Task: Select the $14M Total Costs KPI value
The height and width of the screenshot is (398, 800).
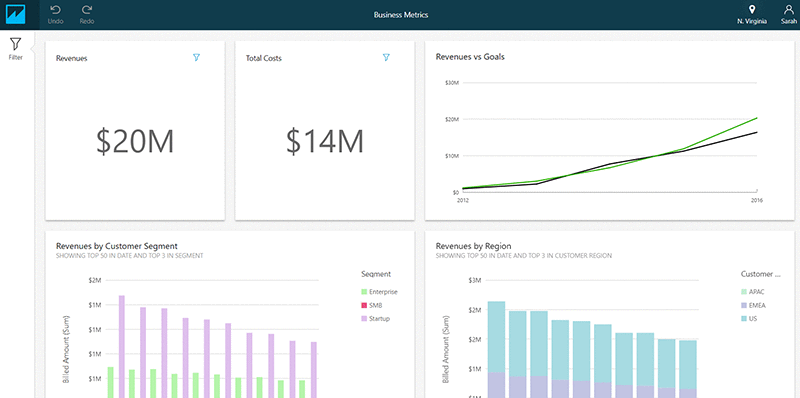Action: click(x=324, y=141)
